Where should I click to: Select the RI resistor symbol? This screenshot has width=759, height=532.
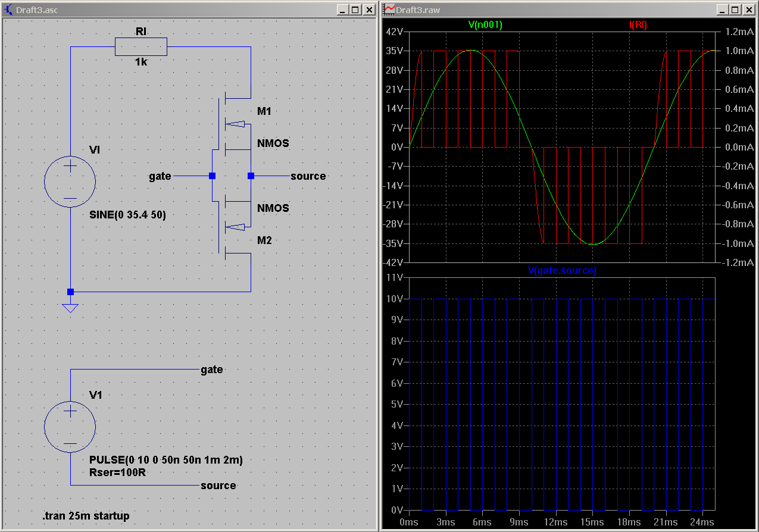click(141, 46)
